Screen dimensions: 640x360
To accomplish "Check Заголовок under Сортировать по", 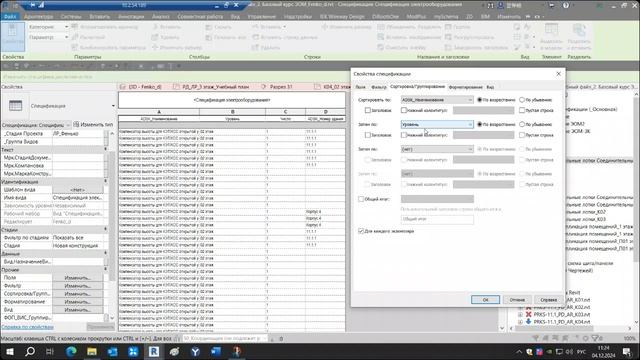I will click(x=368, y=110).
